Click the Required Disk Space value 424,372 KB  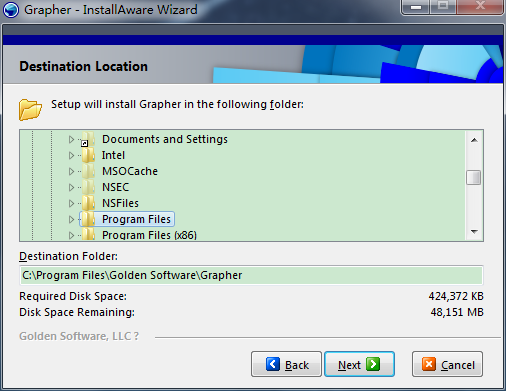[x=456, y=296]
